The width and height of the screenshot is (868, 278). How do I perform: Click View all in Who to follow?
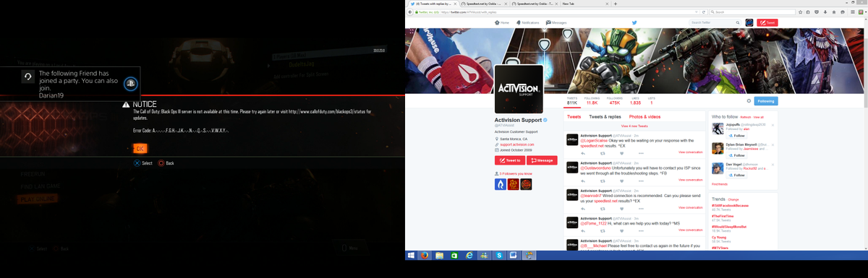pyautogui.click(x=759, y=116)
